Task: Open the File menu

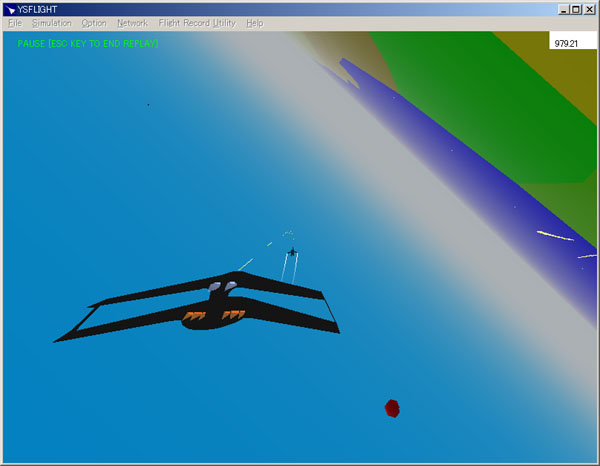Action: (x=15, y=23)
